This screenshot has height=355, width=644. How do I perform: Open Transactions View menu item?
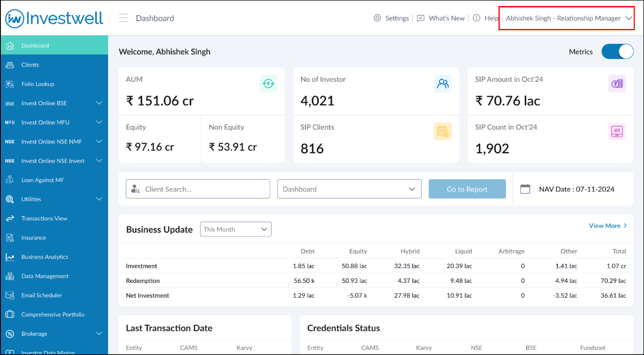tap(54, 218)
